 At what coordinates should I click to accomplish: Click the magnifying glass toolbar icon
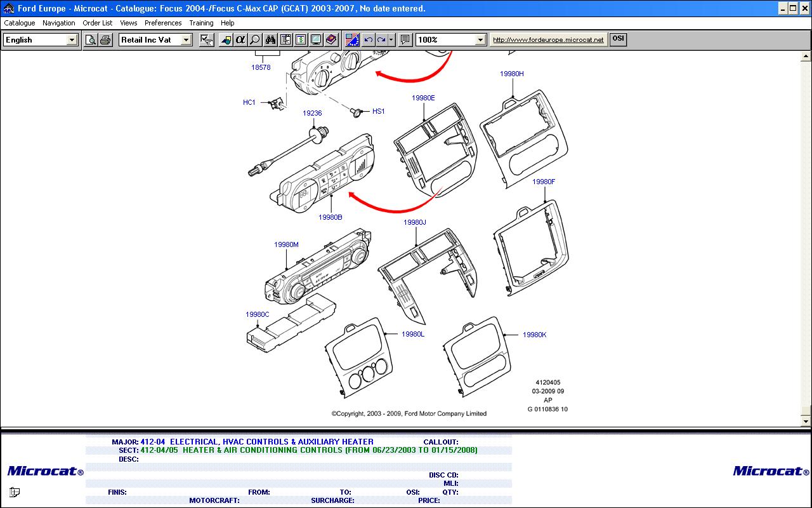tap(255, 40)
